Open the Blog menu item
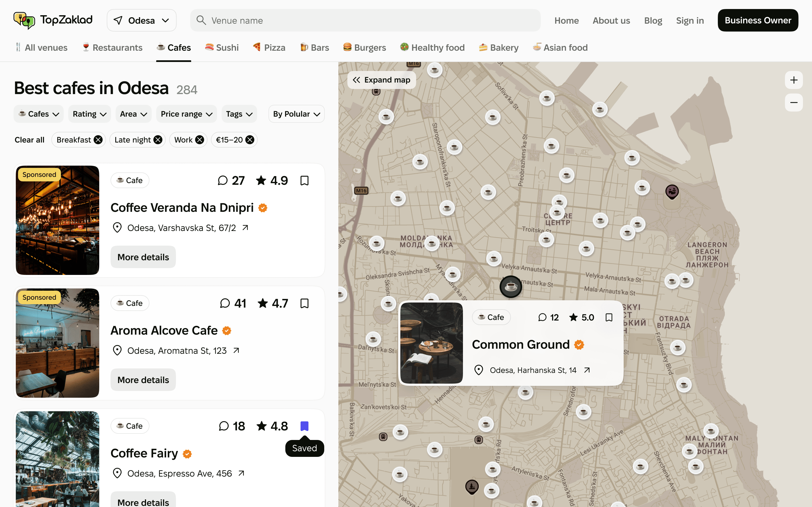The width and height of the screenshot is (812, 507). point(653,20)
